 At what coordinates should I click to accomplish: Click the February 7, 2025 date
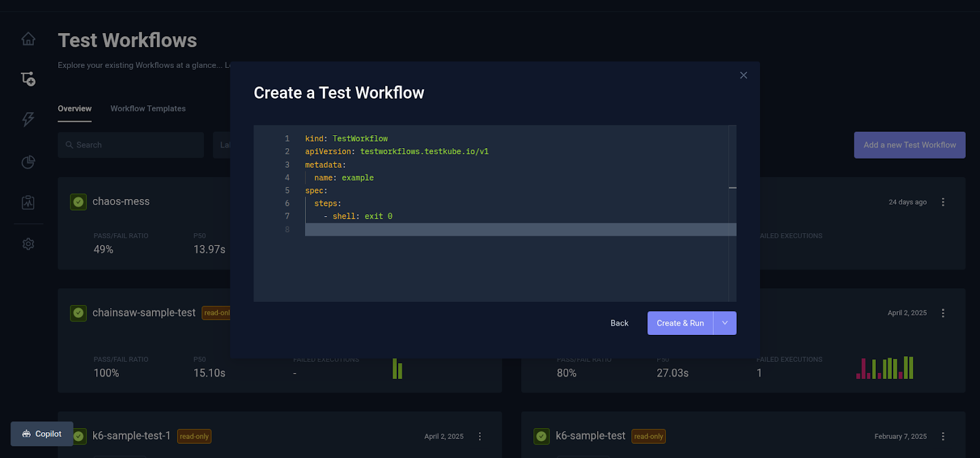tap(900, 437)
